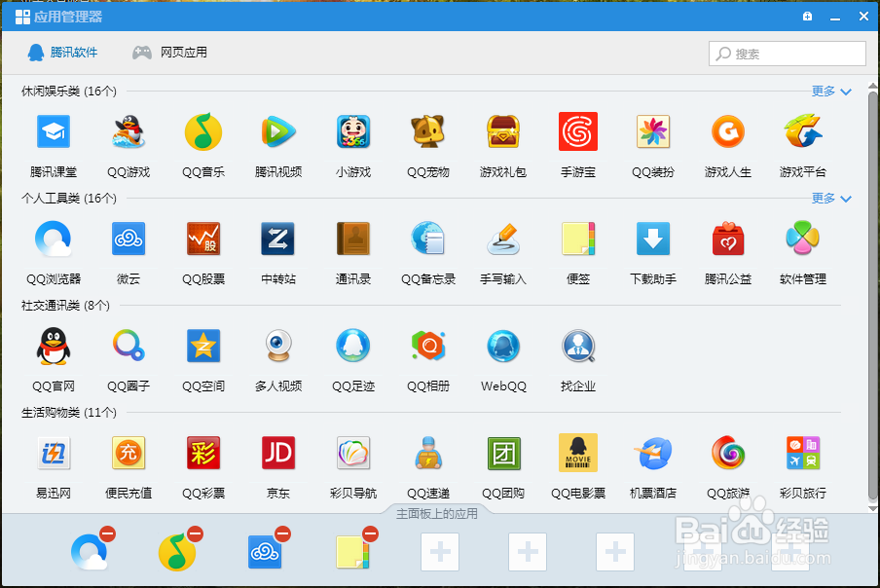
Task: Open the QQ圈子 app icon
Action: (128, 347)
